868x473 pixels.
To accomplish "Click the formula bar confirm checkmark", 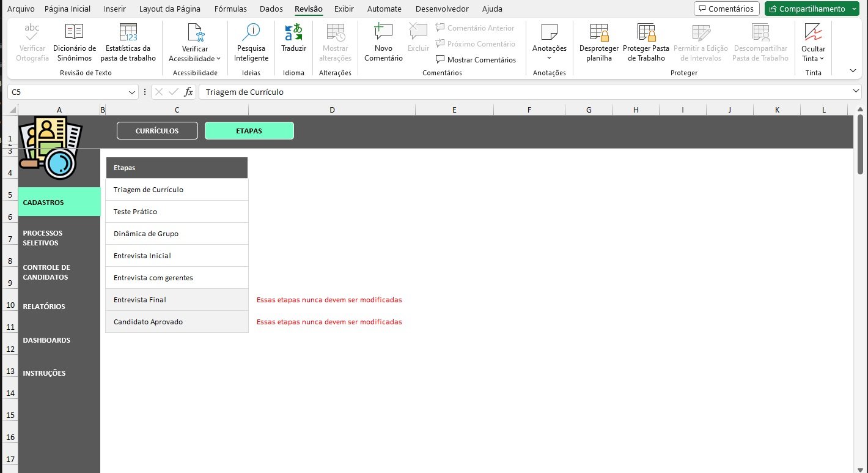I will (174, 92).
